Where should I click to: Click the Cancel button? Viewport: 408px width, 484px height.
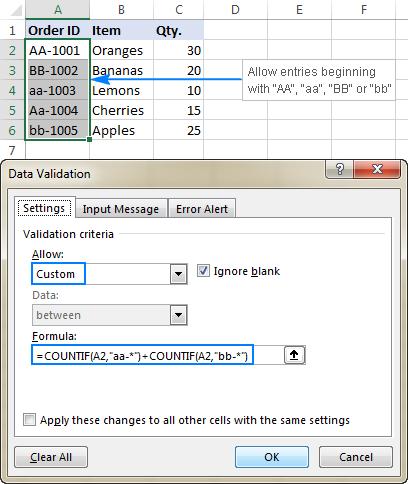[x=356, y=457]
